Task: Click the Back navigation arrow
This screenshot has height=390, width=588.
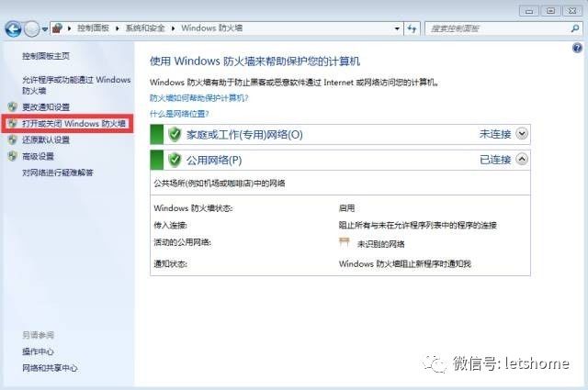Action: pos(14,28)
